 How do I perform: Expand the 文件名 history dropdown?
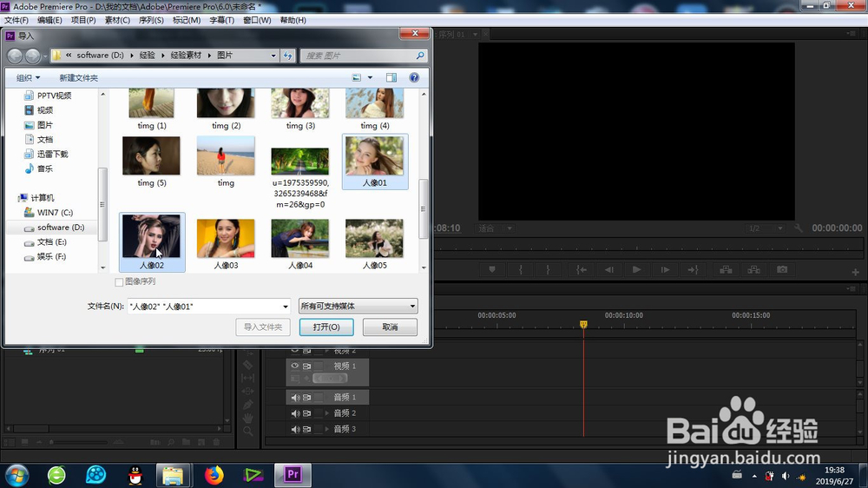[x=286, y=307]
